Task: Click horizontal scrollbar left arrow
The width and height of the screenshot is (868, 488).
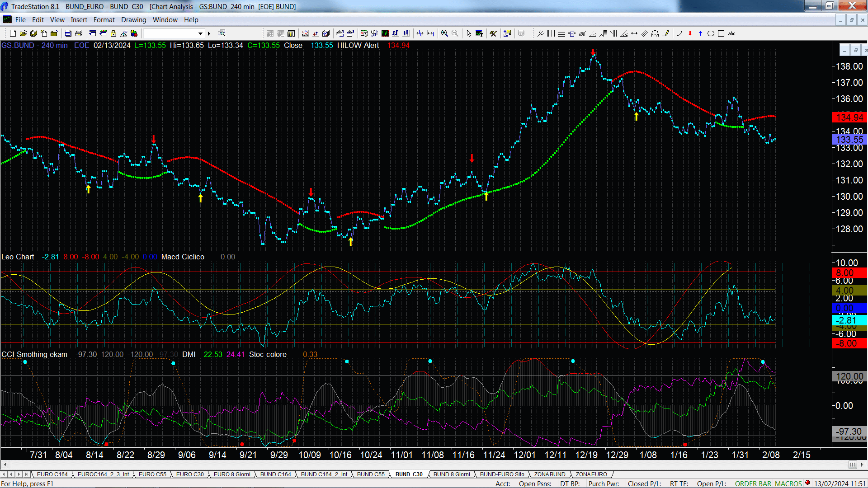Action: (5, 465)
